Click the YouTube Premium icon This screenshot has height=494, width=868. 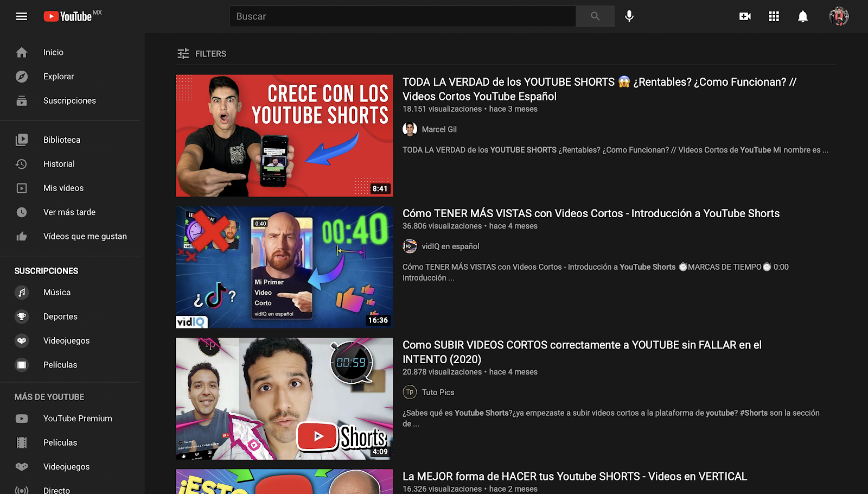pos(22,419)
